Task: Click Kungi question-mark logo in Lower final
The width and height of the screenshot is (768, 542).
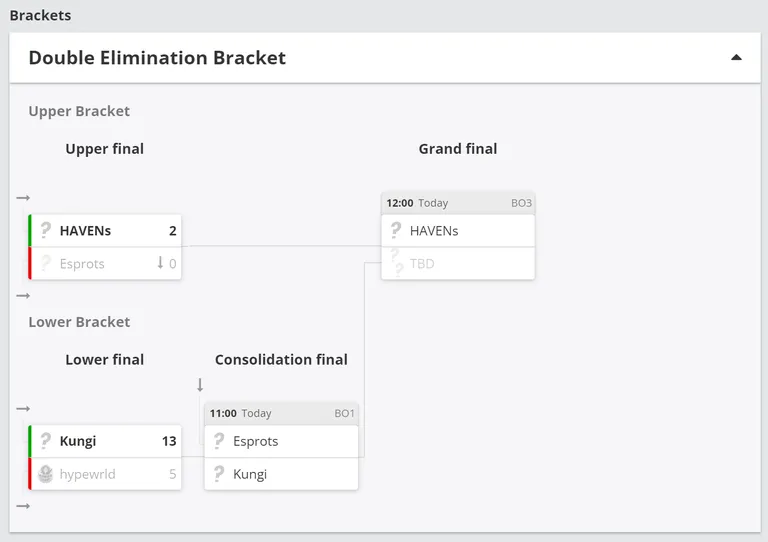Action: [46, 440]
